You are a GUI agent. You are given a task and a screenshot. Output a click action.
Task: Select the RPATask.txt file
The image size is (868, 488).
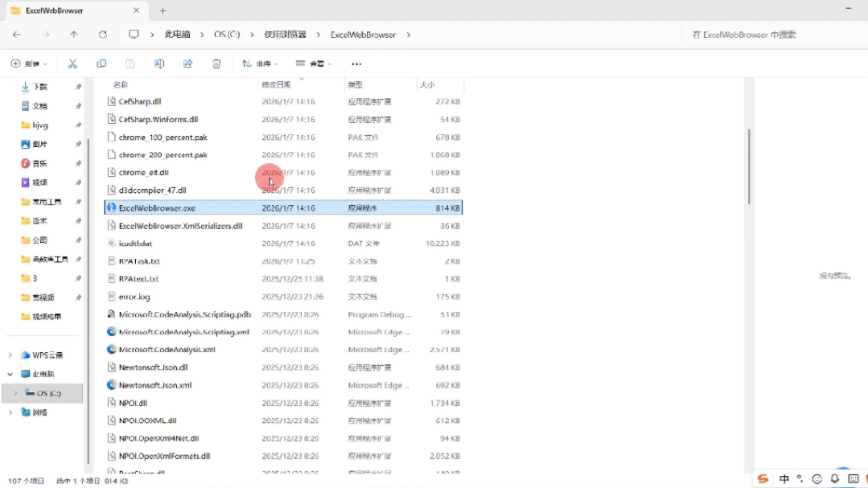139,260
